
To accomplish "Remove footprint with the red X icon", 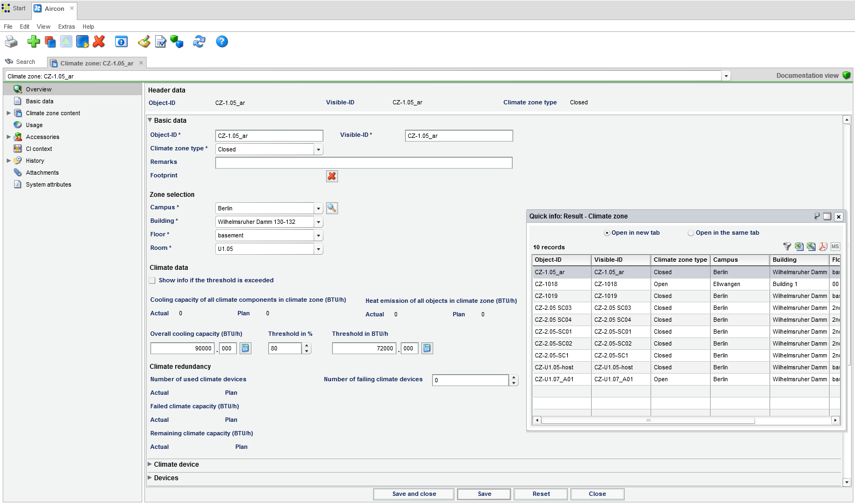I will (332, 176).
